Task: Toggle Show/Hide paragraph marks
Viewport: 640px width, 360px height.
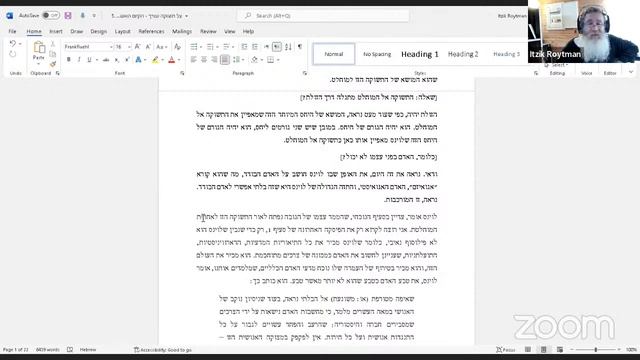Action: (300, 47)
